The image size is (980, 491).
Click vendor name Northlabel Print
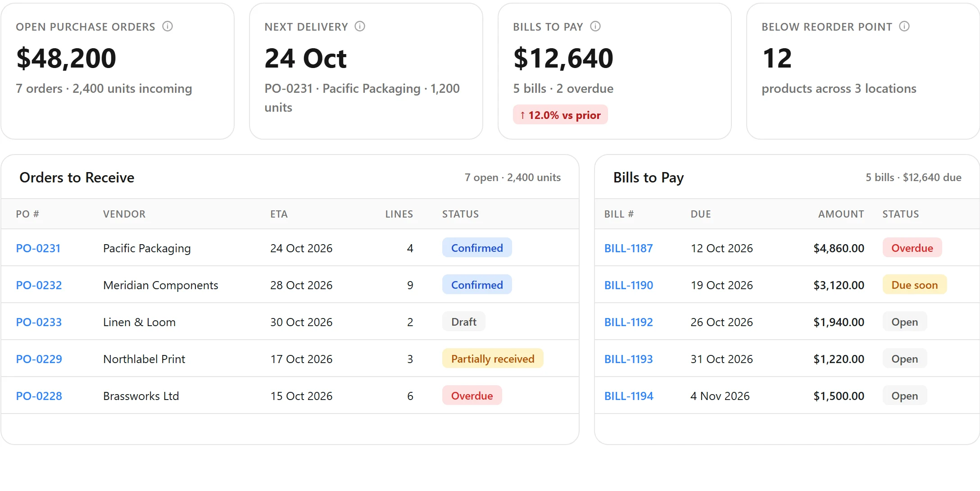point(144,359)
